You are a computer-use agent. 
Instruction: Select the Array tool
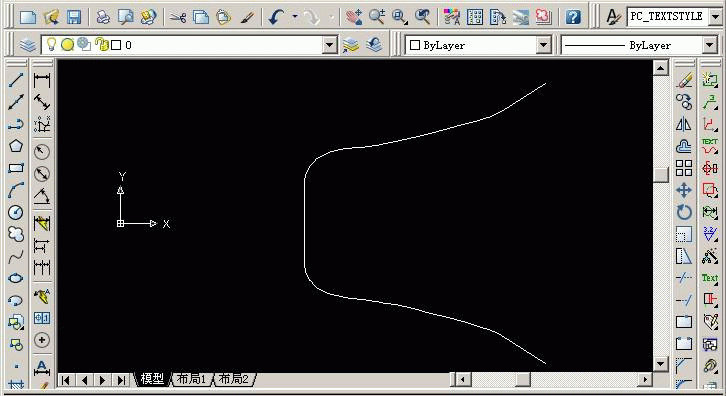pyautogui.click(x=684, y=168)
